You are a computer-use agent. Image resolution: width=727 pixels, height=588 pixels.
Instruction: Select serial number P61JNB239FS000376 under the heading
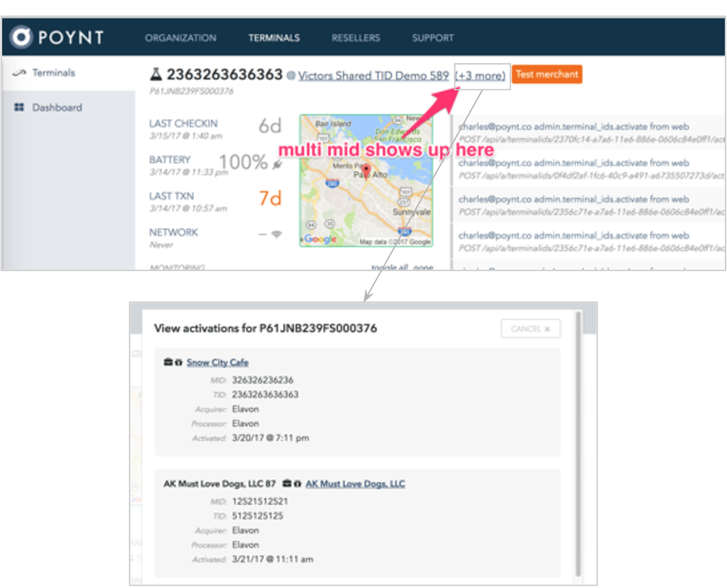coord(191,92)
